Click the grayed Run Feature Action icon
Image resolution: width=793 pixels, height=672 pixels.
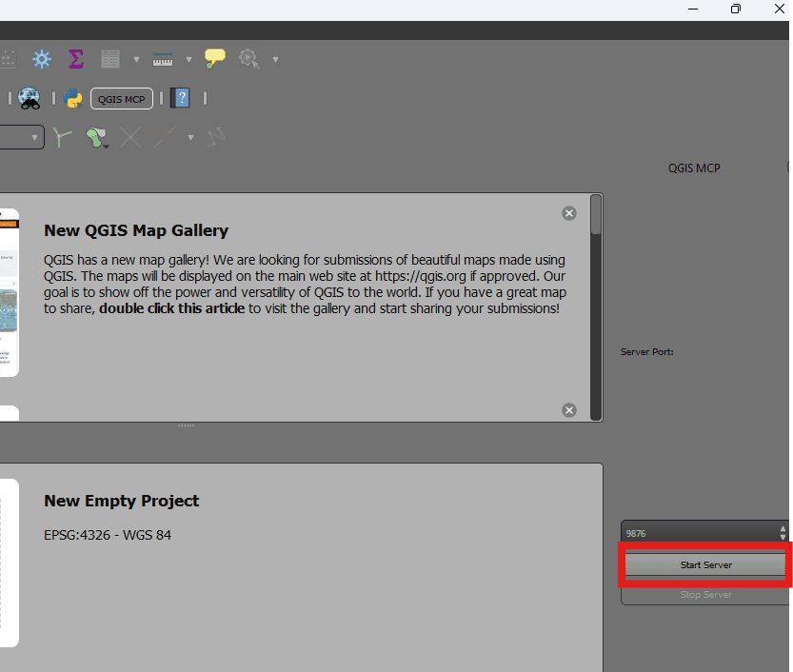pos(248,59)
